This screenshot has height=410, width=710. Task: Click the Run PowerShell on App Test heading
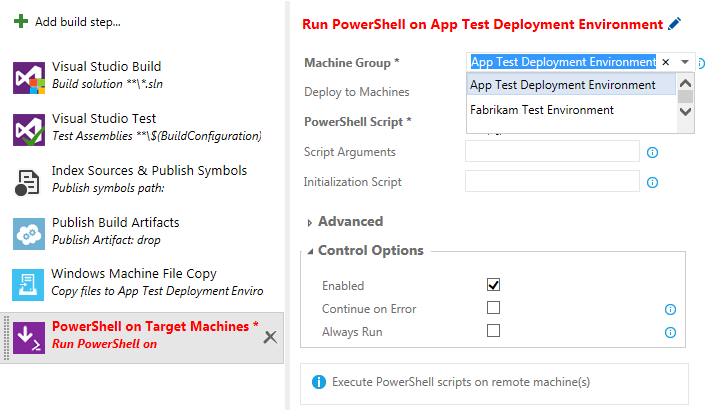(x=482, y=24)
